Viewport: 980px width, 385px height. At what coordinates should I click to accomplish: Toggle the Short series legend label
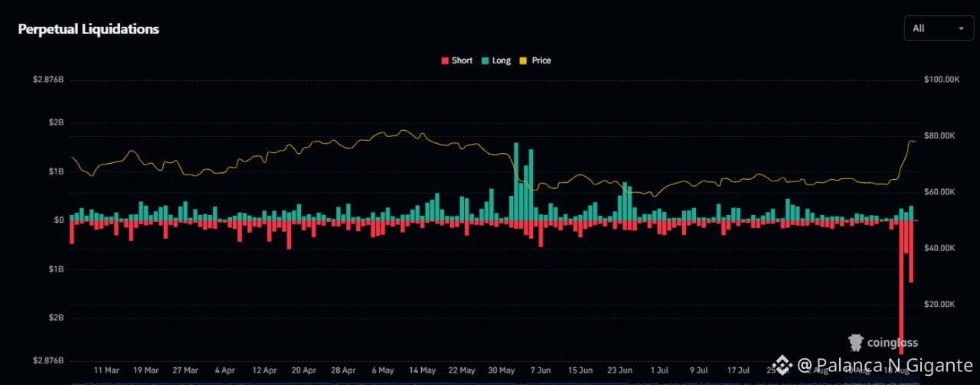pos(462,60)
